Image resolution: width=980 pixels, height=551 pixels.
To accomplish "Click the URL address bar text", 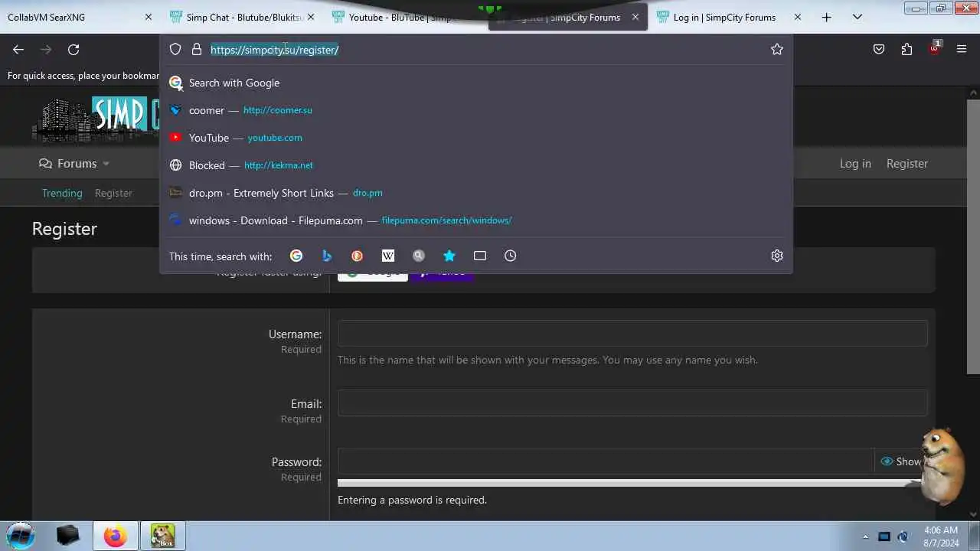I will (x=274, y=50).
